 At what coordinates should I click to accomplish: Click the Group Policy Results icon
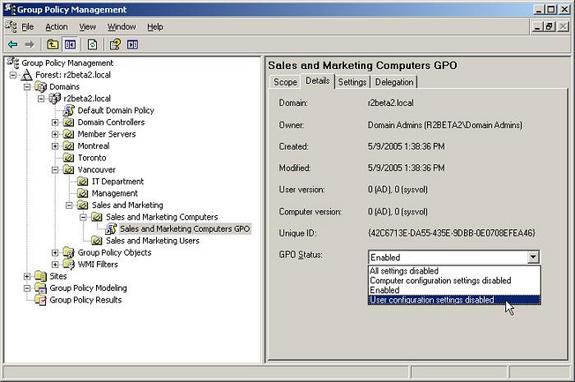coord(41,300)
